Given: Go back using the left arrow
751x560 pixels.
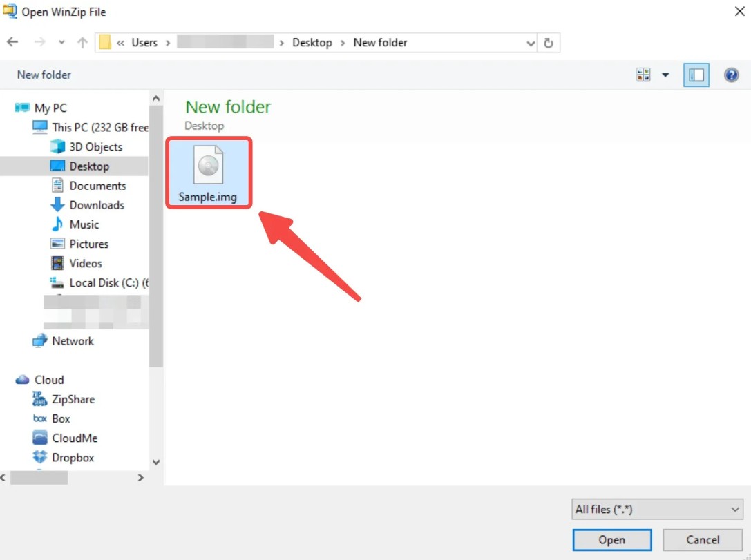Looking at the screenshot, I should [x=12, y=42].
